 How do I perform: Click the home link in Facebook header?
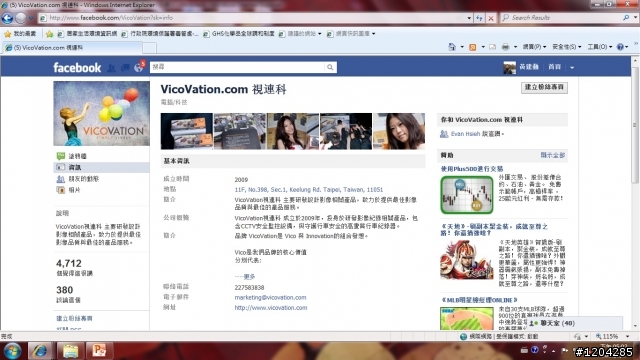(554, 67)
